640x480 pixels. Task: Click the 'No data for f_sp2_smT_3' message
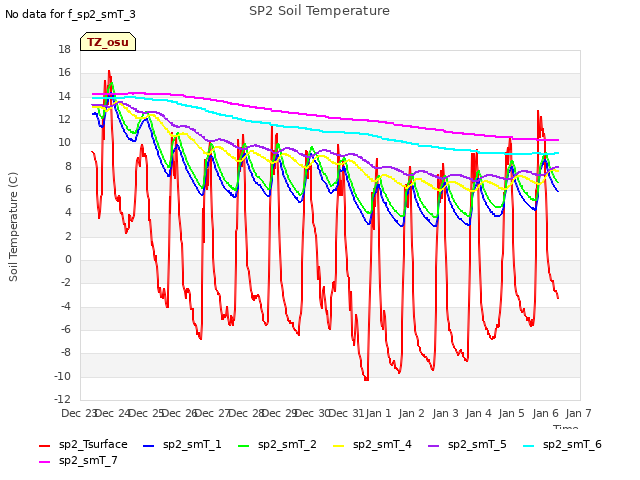[70, 14]
